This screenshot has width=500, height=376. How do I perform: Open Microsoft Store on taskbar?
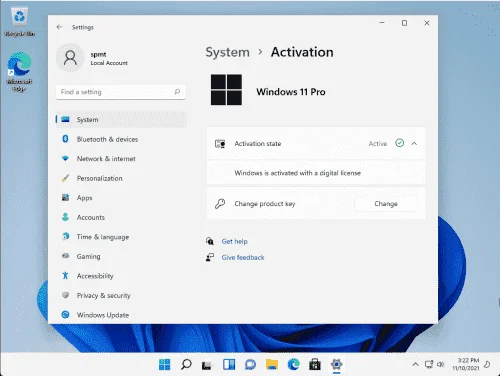point(315,364)
